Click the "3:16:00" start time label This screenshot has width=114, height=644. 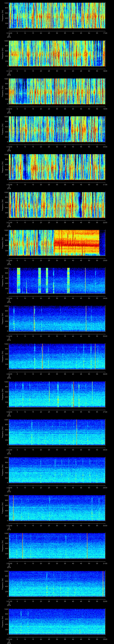9,33
